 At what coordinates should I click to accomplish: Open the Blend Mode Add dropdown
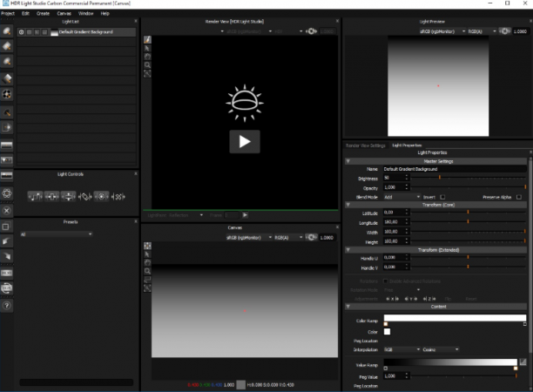pyautogui.click(x=402, y=197)
